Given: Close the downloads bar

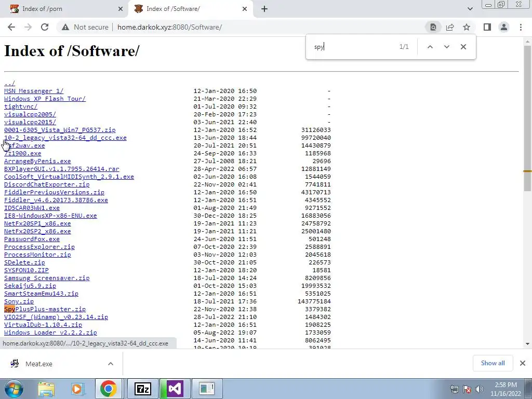Looking at the screenshot, I should point(523,363).
